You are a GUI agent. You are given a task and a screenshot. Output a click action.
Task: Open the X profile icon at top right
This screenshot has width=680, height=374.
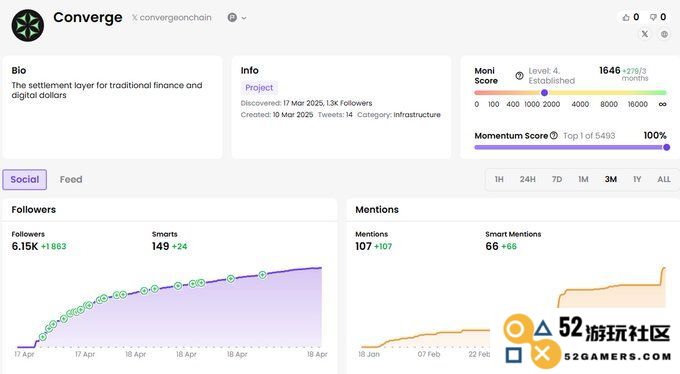pyautogui.click(x=645, y=34)
